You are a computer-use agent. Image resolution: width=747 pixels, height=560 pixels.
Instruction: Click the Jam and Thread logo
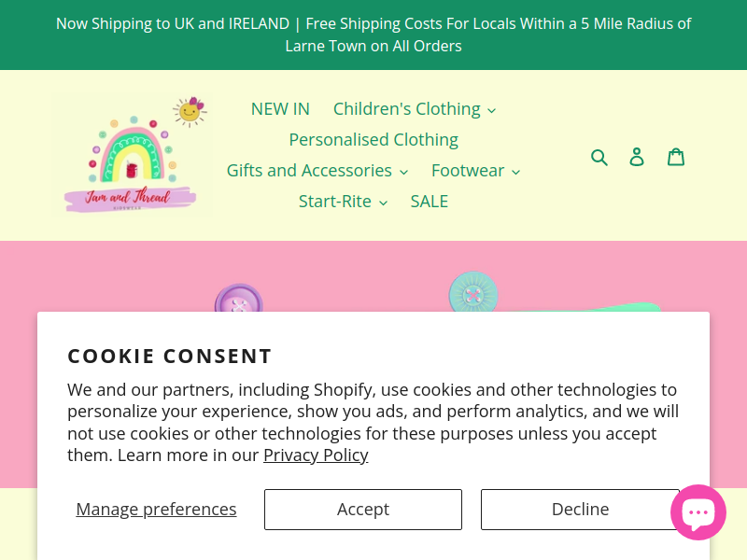(129, 155)
